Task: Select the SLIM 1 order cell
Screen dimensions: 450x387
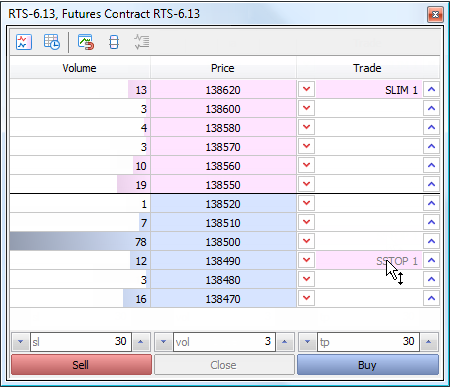Action: click(x=369, y=89)
